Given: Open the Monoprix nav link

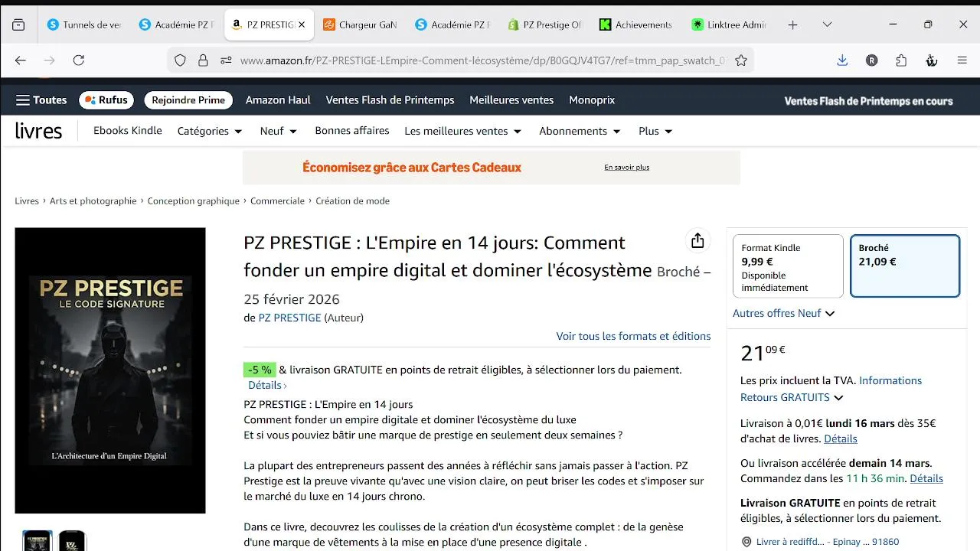Looking at the screenshot, I should (x=592, y=100).
